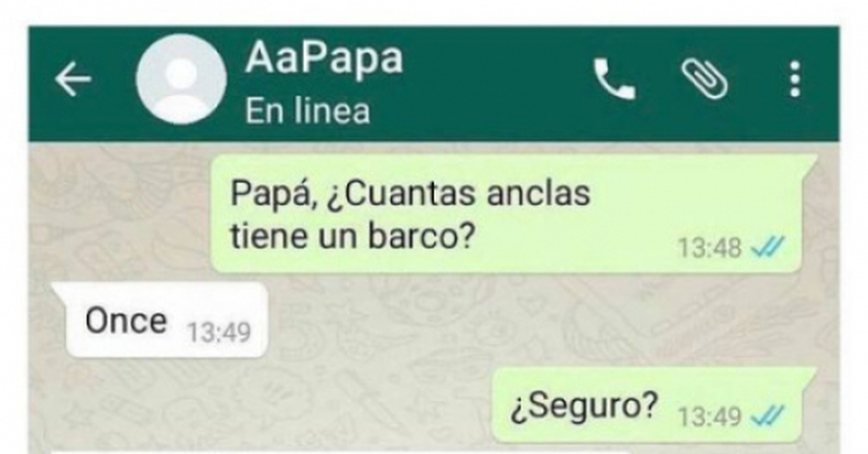Go back using the left arrow
868x454 pixels.
point(73,79)
